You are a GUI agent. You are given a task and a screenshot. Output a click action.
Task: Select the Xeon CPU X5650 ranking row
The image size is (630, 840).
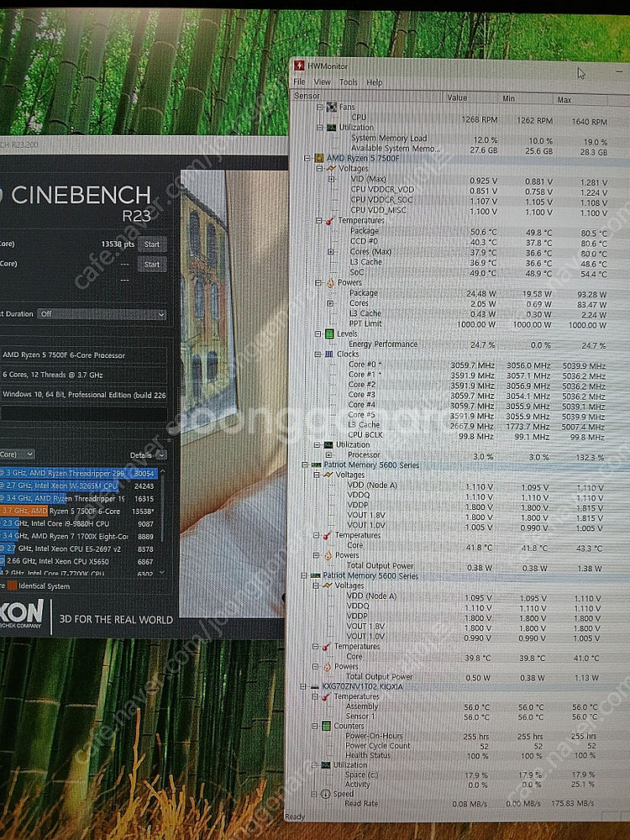click(x=79, y=562)
